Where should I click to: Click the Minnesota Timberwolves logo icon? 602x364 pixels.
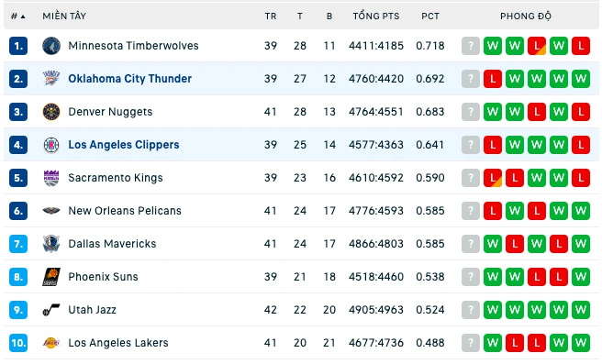point(51,46)
